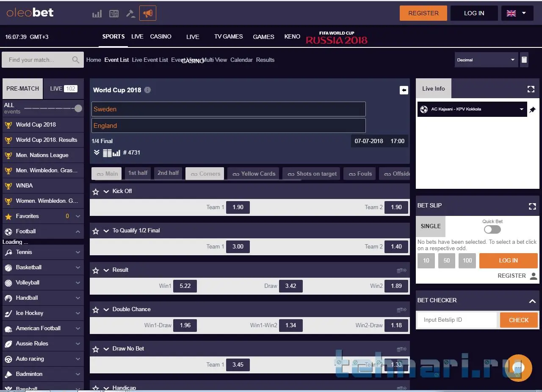The height and width of the screenshot is (392, 542).
Task: Bet on Draw at odds 3.42
Action: pos(290,286)
